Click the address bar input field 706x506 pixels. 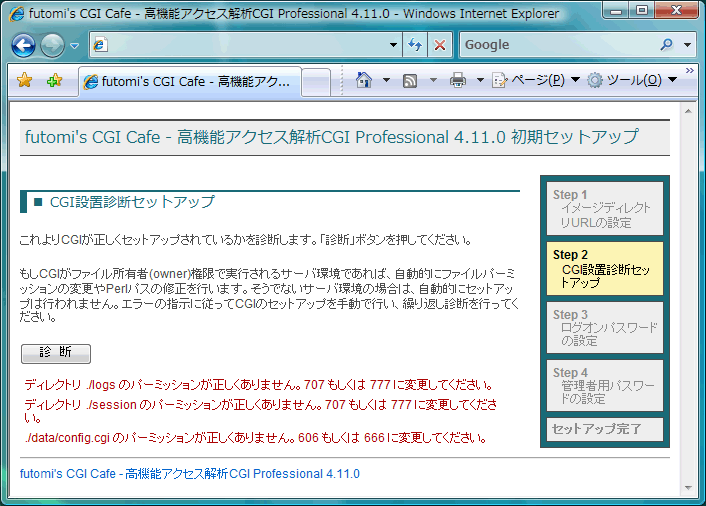(245, 45)
